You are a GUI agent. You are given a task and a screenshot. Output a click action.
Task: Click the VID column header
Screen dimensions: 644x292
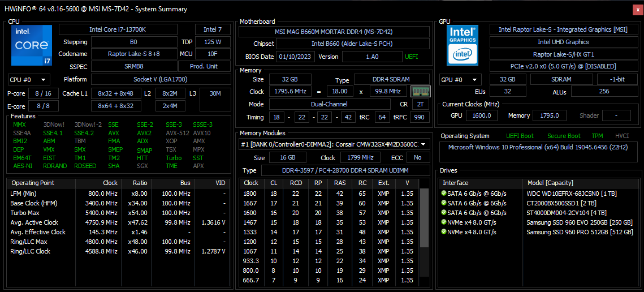coord(213,183)
